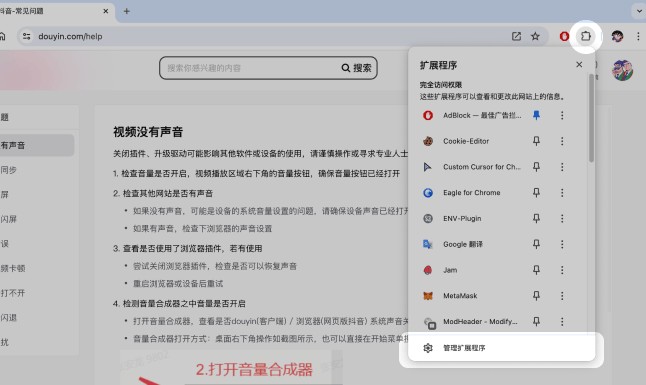Screen dimensions: 646x385
Task: Open Chrome three-dot menu
Action: 638,36
